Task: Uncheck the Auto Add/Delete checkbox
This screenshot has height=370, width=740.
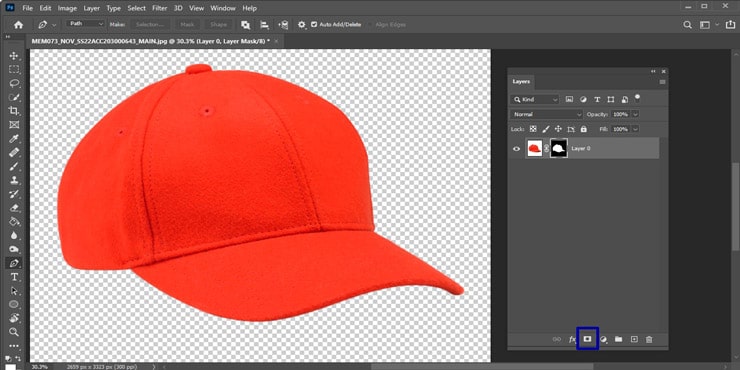Action: point(314,24)
